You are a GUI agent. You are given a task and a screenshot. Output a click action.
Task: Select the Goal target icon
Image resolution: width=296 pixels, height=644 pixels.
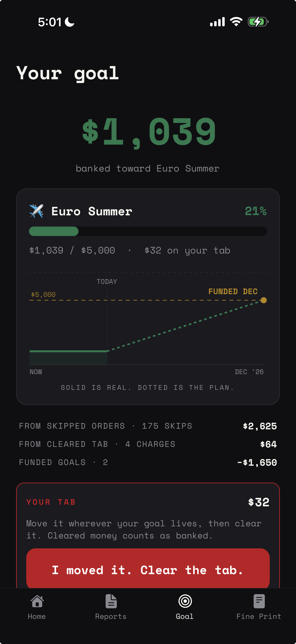click(x=185, y=601)
